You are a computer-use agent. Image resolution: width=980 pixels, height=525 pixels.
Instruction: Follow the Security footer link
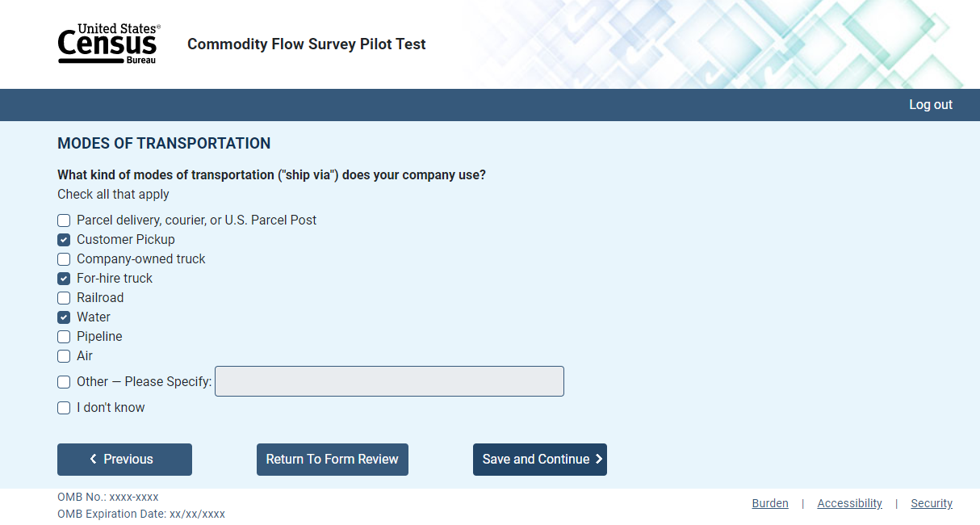(932, 503)
